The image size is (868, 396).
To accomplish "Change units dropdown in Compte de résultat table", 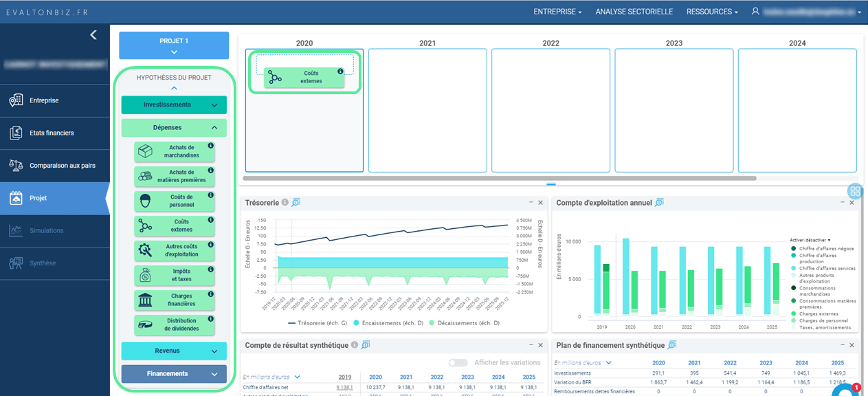I will (x=271, y=377).
